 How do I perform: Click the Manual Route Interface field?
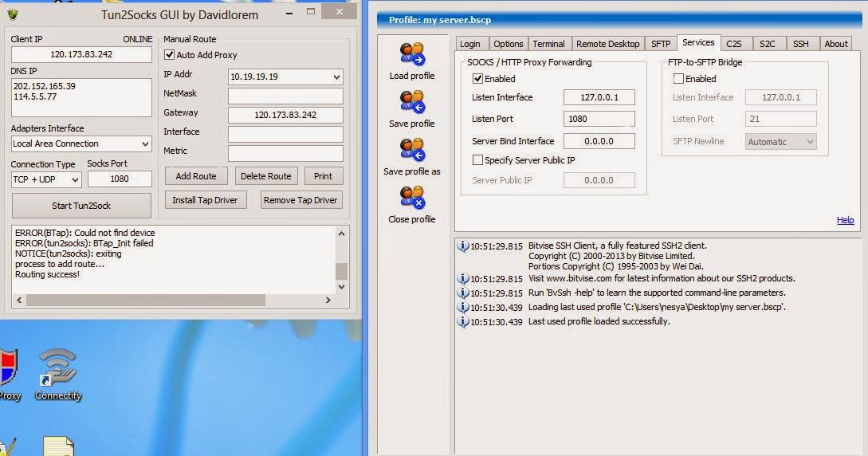point(285,134)
